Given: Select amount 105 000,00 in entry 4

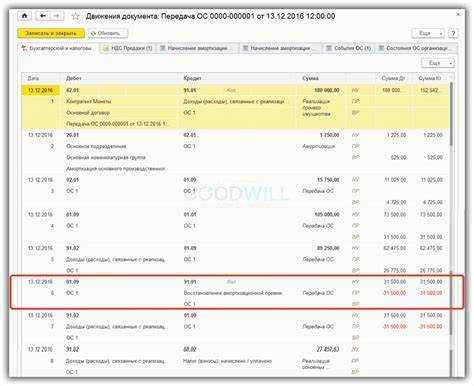Looking at the screenshot, I should [327, 215].
